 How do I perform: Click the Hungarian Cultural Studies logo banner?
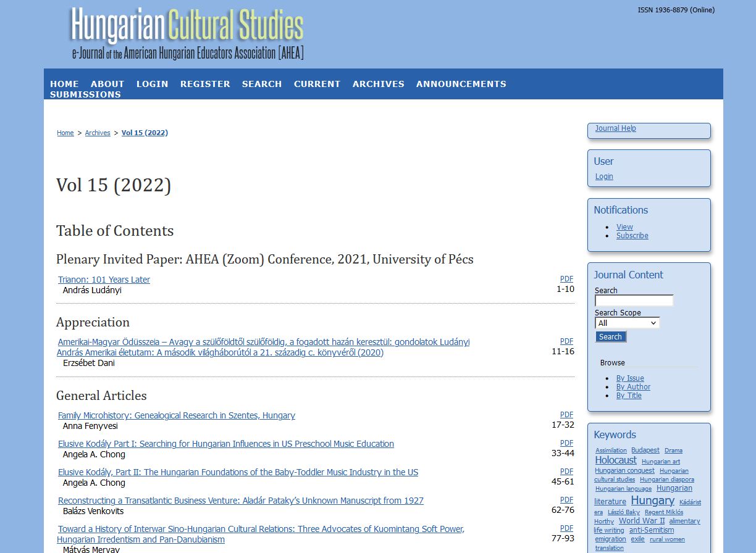[187, 34]
